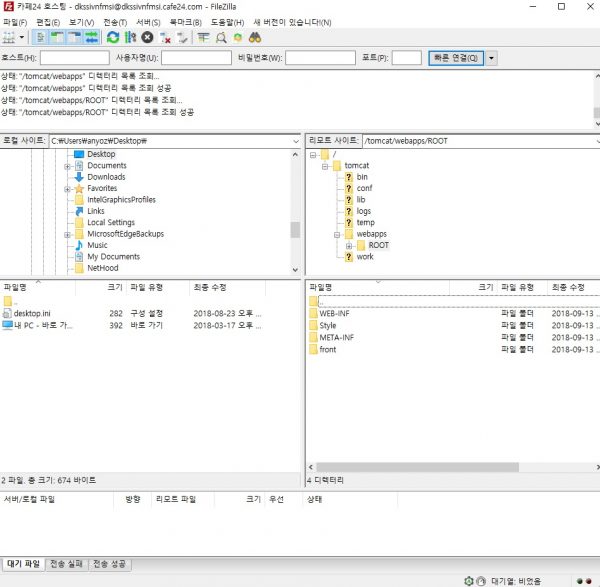600x587 pixels.
Task: Select Music folder in local tree
Action: tap(97, 245)
